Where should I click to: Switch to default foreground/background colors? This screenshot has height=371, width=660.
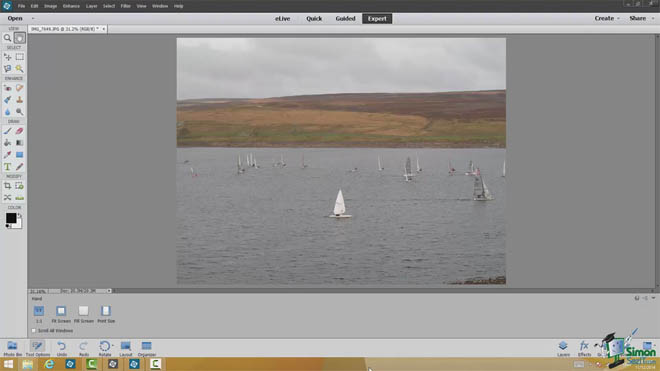[x=8, y=227]
